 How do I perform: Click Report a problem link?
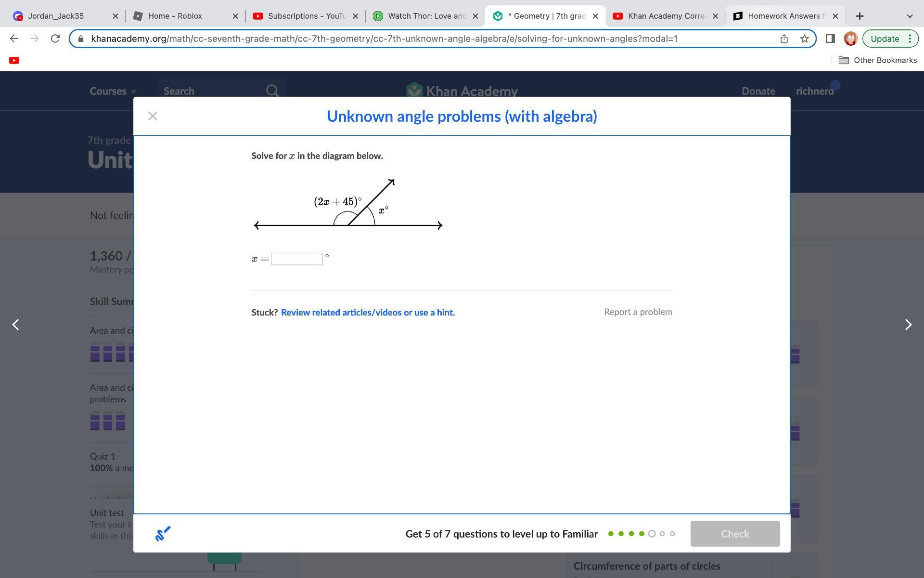[x=638, y=312]
